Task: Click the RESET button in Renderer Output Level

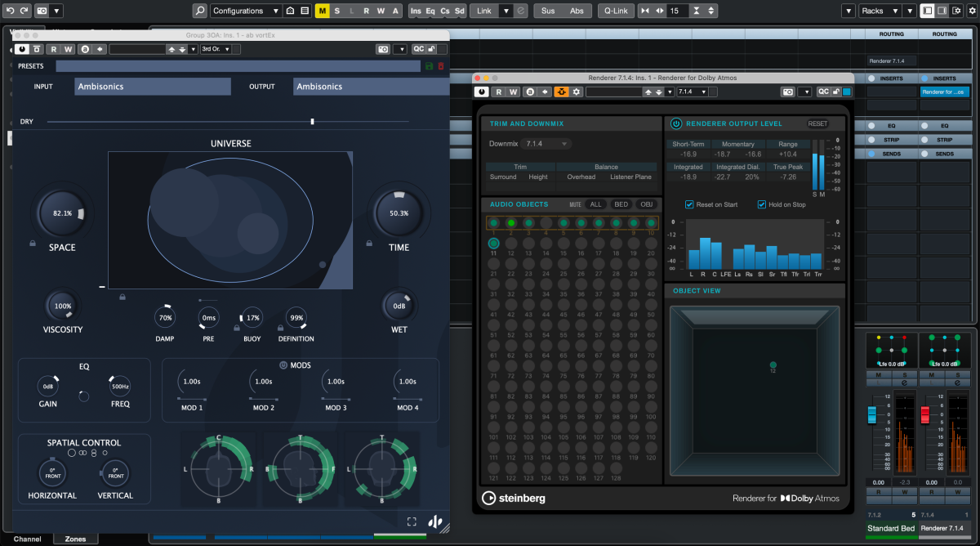Action: coord(817,123)
